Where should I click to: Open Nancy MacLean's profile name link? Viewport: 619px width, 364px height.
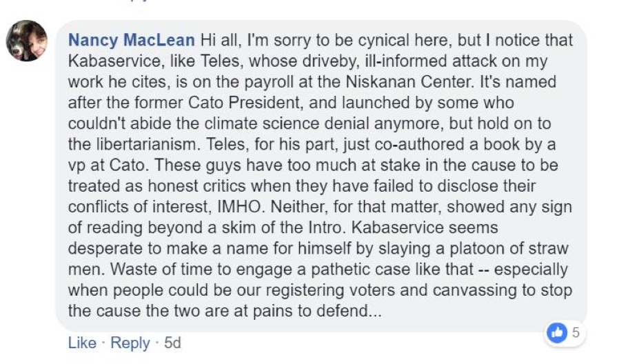[x=132, y=39]
